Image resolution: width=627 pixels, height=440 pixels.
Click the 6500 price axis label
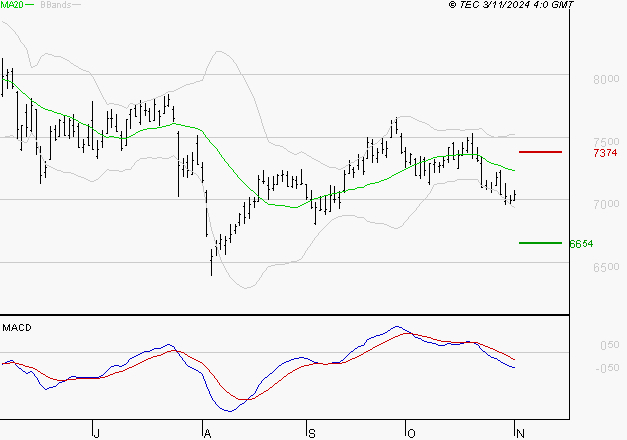606,267
